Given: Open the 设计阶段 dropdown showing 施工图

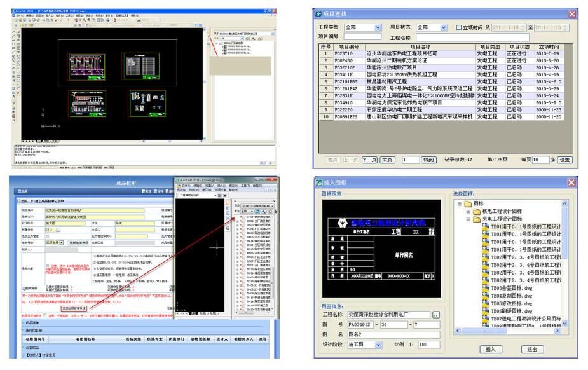Looking at the screenshot, I should [x=378, y=345].
